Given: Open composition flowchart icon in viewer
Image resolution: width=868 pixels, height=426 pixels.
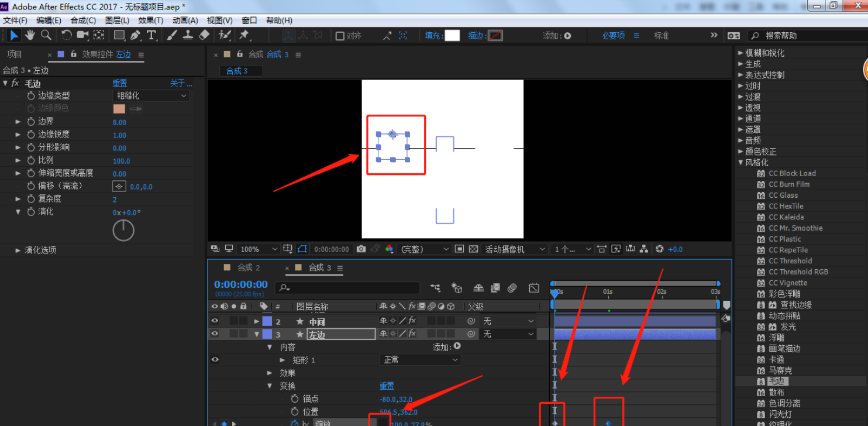Looking at the screenshot, I should [643, 249].
